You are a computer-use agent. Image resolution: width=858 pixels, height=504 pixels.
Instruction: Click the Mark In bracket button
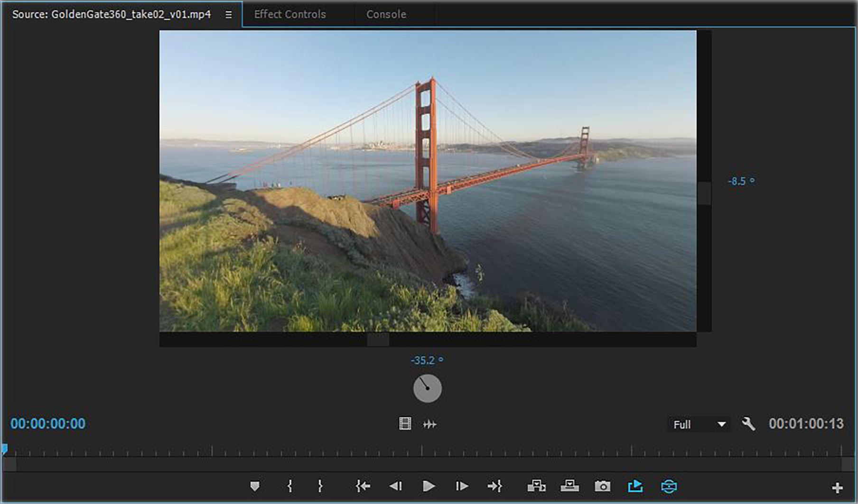click(290, 486)
